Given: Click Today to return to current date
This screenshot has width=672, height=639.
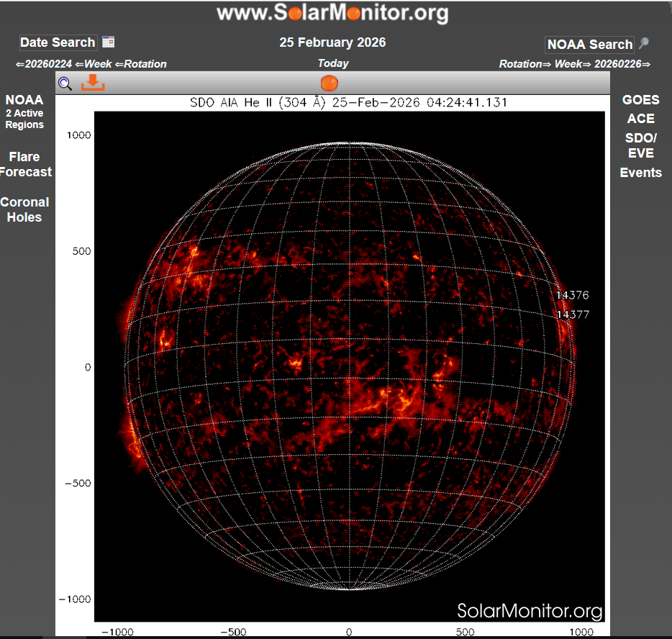Looking at the screenshot, I should [332, 63].
